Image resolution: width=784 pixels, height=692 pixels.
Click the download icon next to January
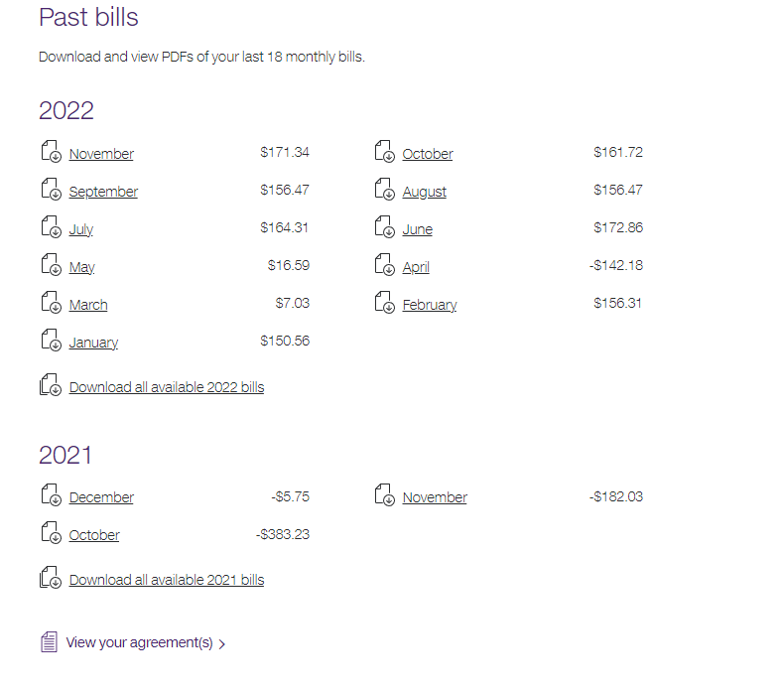[51, 342]
